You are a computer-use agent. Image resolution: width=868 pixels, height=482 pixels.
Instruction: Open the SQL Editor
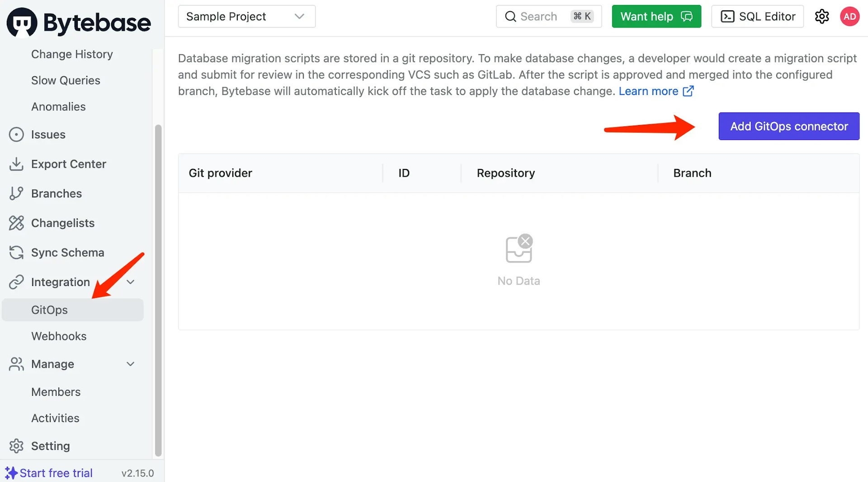tap(758, 17)
